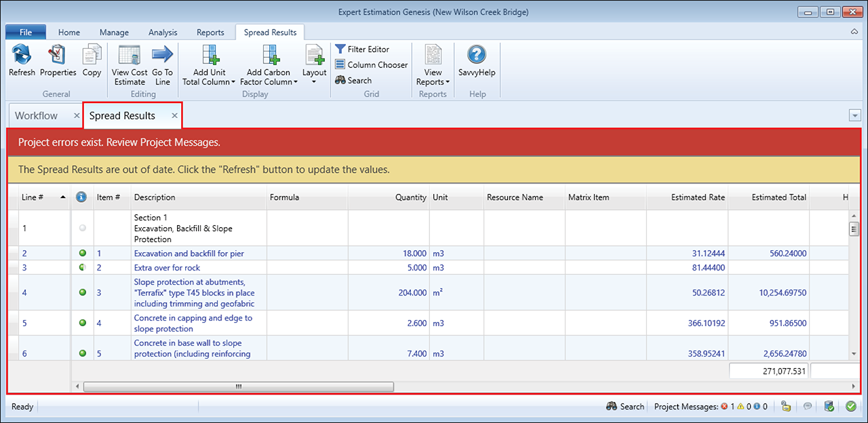
Task: Click the green checkmark status icon
Action: pyautogui.click(x=851, y=407)
